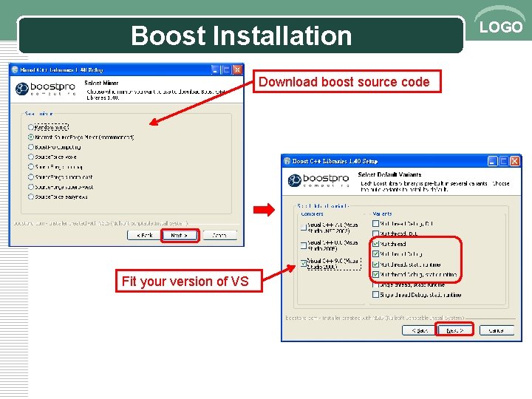The height and width of the screenshot is (399, 532).
Task: Go Back in the Select Mirror dialog
Action: 145,235
